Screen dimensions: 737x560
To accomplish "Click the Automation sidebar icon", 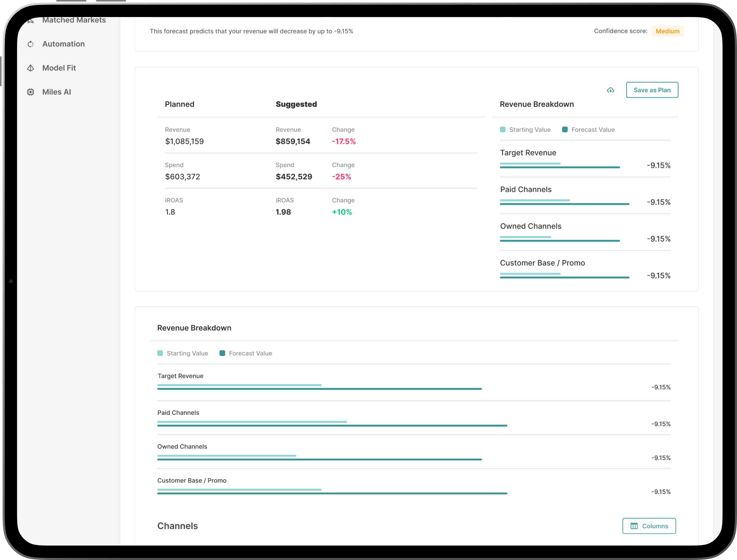I will tap(31, 44).
